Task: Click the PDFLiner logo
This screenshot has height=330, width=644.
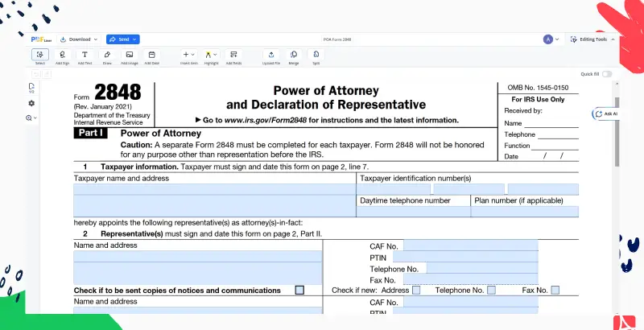Action: (42, 39)
